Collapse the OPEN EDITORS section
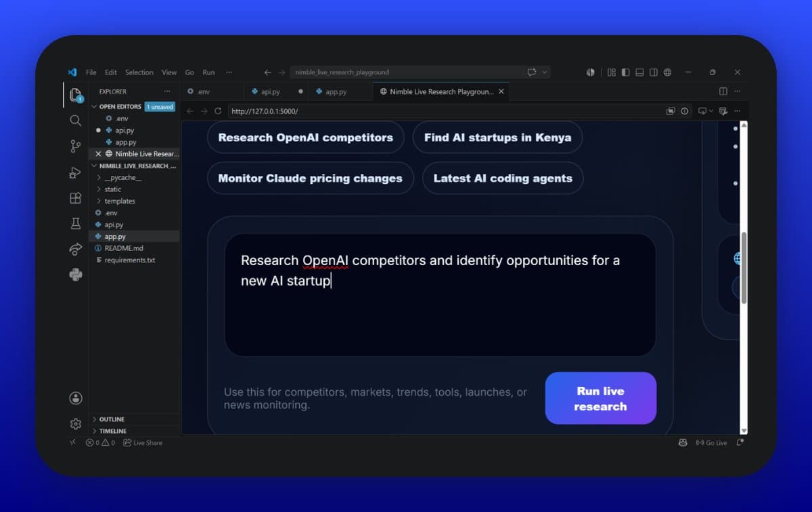 (x=134, y=107)
